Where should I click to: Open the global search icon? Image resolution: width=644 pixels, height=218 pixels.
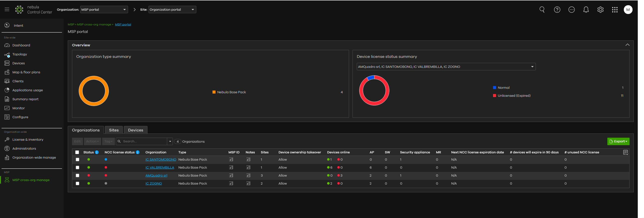tap(542, 9)
